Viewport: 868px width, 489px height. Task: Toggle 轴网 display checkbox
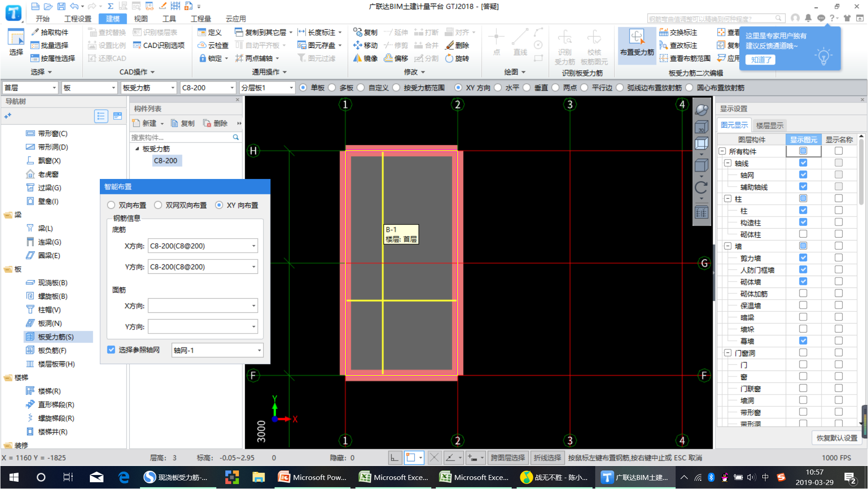pos(803,174)
